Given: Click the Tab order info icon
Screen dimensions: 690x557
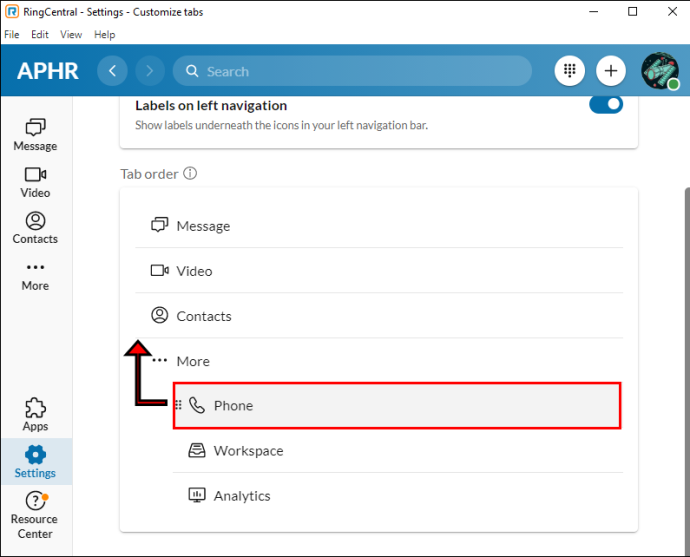Looking at the screenshot, I should tap(190, 173).
